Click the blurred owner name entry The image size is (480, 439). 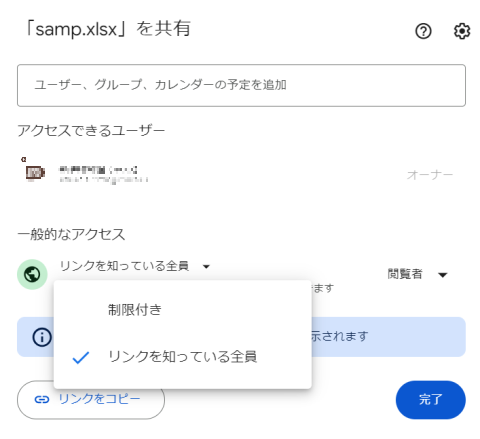click(x=103, y=174)
